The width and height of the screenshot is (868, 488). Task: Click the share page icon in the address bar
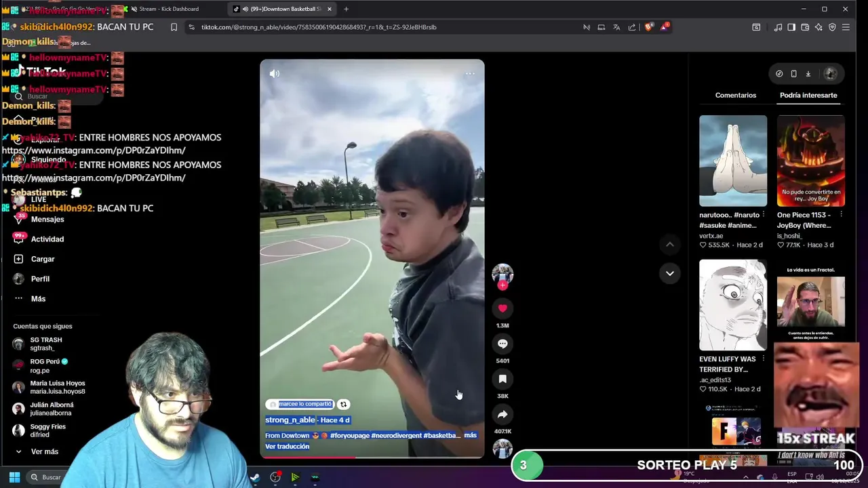[632, 27]
